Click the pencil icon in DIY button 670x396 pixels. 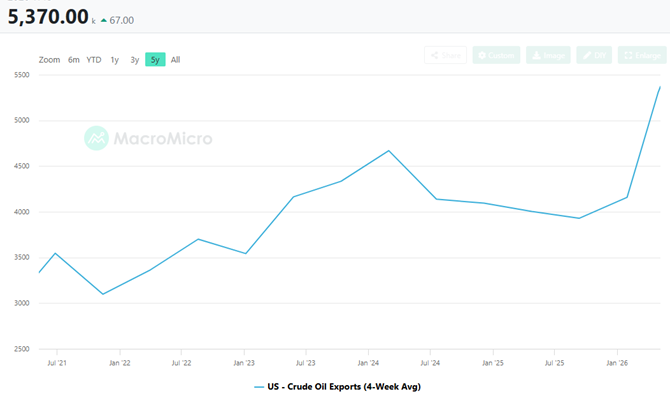[x=587, y=56]
